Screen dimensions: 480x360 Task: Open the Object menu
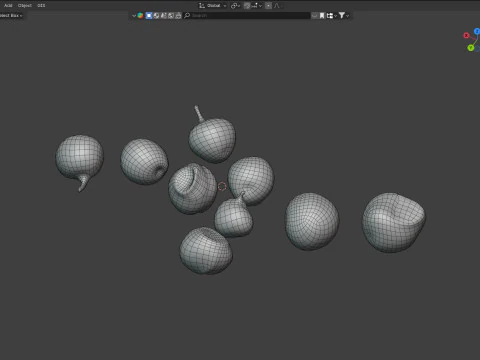click(x=25, y=5)
